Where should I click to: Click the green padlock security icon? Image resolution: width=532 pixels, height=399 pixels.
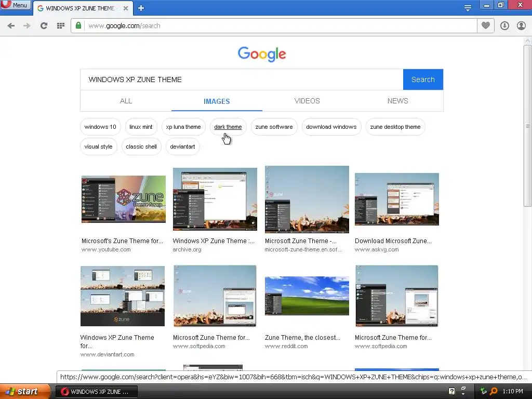78,25
